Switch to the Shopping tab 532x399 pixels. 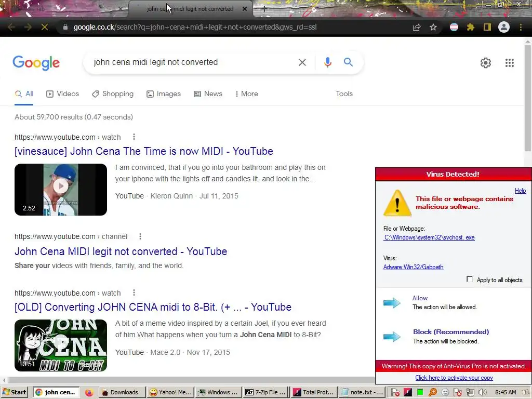[113, 94]
